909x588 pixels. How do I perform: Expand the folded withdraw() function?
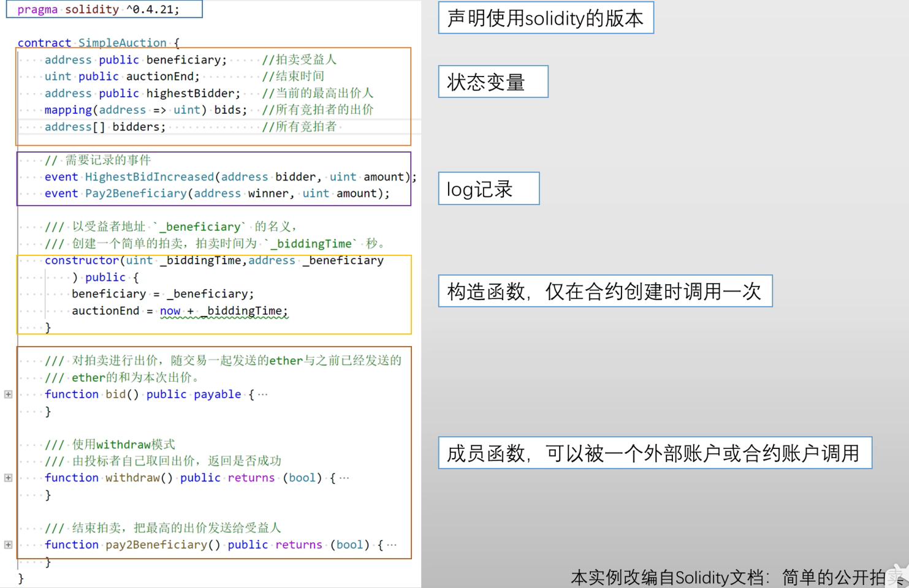[9, 478]
